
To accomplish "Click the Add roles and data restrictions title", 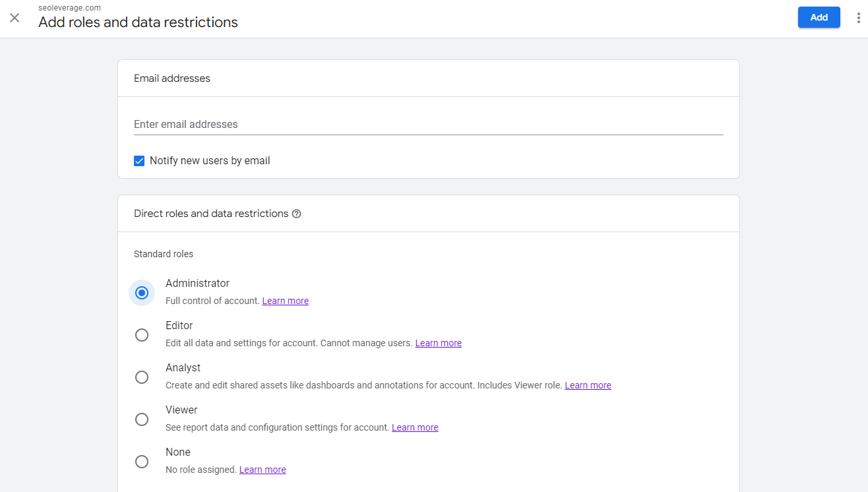I will 139,22.
